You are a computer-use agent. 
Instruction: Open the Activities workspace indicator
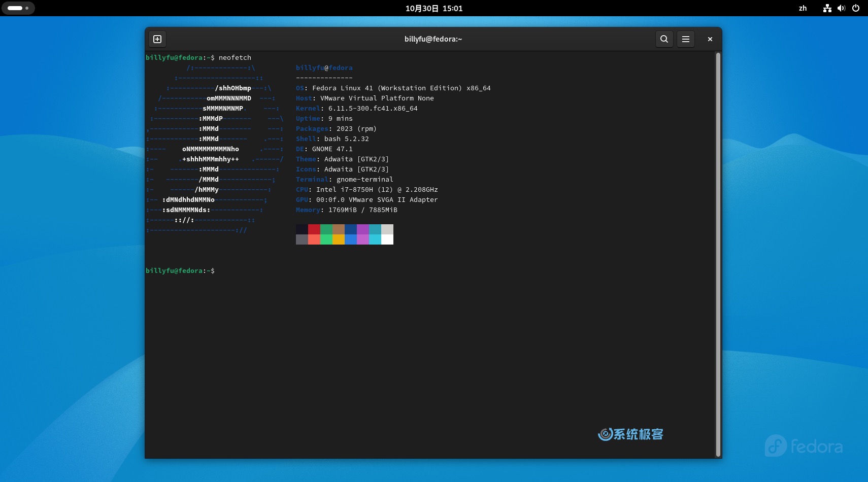point(18,8)
